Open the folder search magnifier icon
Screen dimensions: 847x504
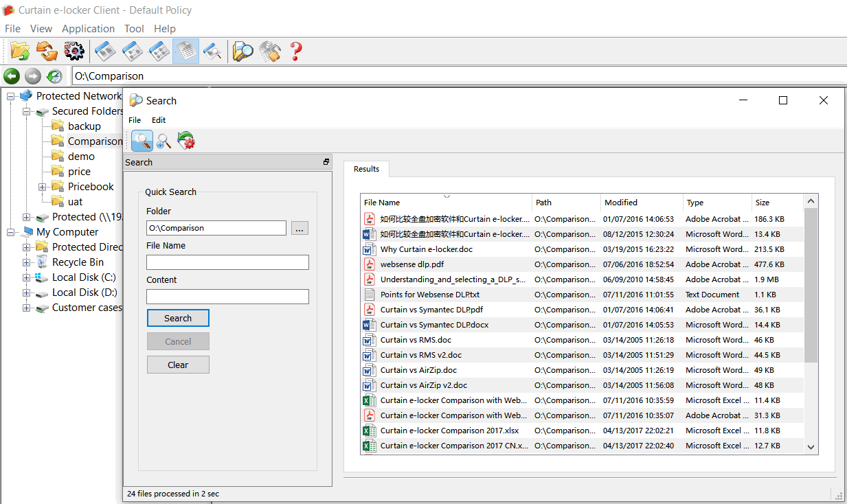pyautogui.click(x=242, y=51)
